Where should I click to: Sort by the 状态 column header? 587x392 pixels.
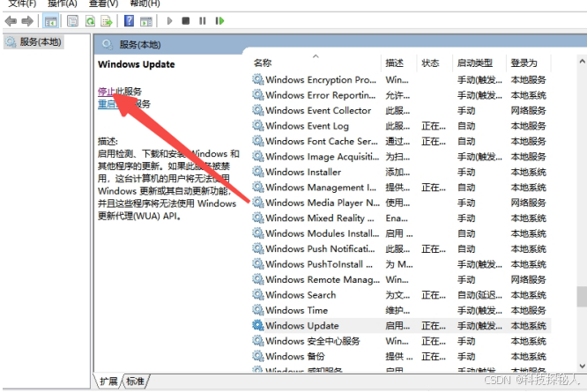point(430,63)
